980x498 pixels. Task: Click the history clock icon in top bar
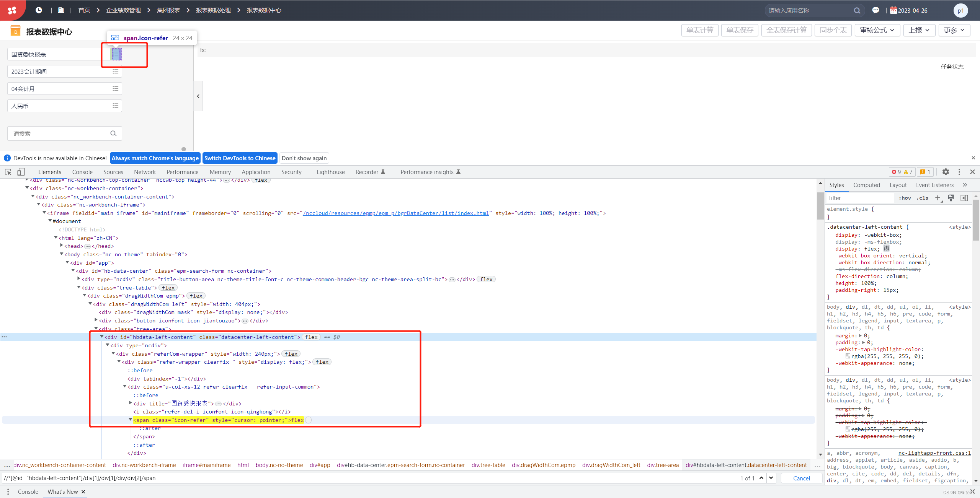click(x=39, y=10)
